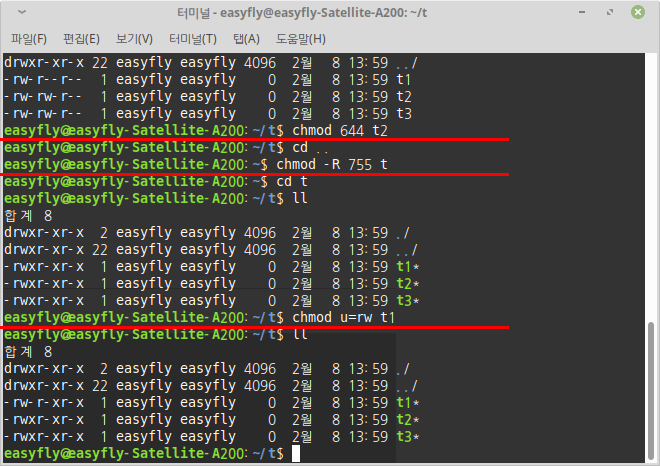This screenshot has height=466, width=660.
Task: Open the window menu chevron in title bar
Action: (22, 12)
